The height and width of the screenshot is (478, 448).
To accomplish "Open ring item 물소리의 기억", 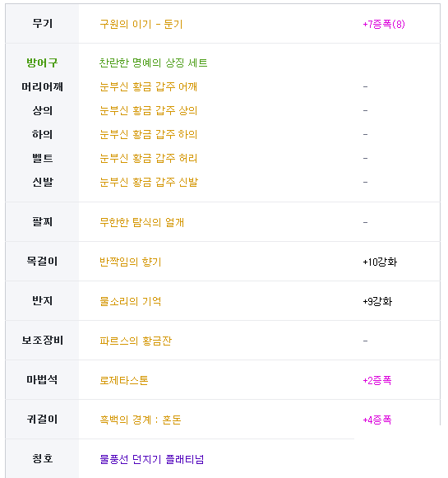I will click(131, 301).
